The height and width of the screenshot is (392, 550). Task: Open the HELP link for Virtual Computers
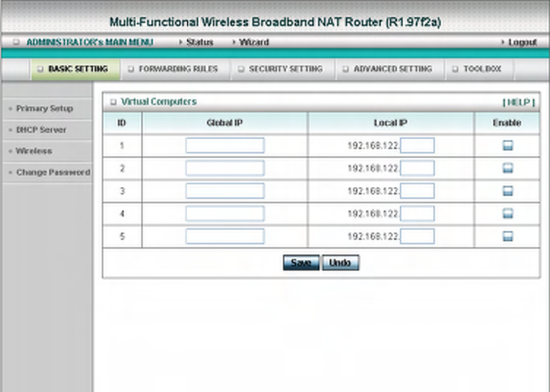pos(519,102)
